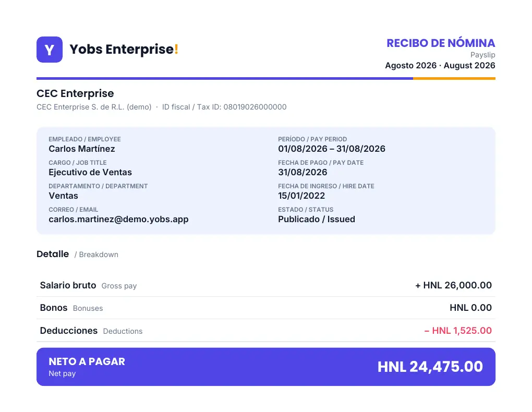Click the Deducciones row label
The height and width of the screenshot is (412, 532).
(68, 331)
